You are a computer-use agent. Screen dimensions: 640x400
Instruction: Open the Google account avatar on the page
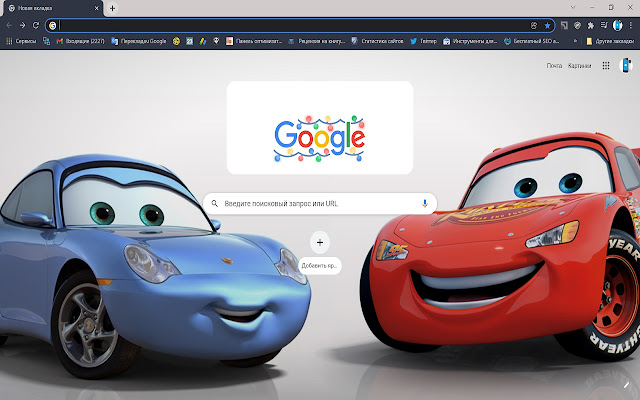[x=626, y=65]
